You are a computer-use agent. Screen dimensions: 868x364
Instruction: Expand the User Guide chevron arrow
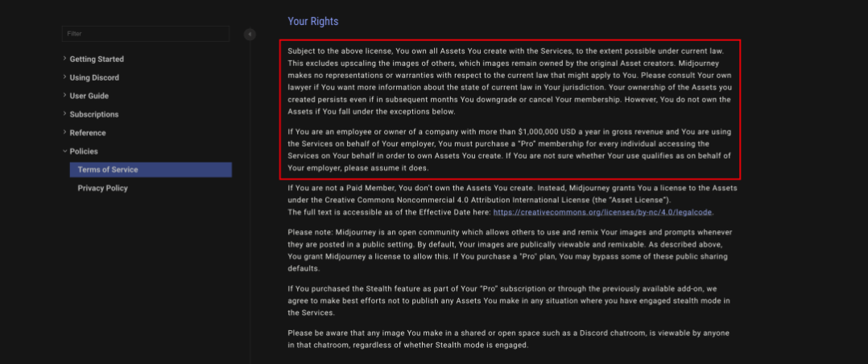click(64, 96)
